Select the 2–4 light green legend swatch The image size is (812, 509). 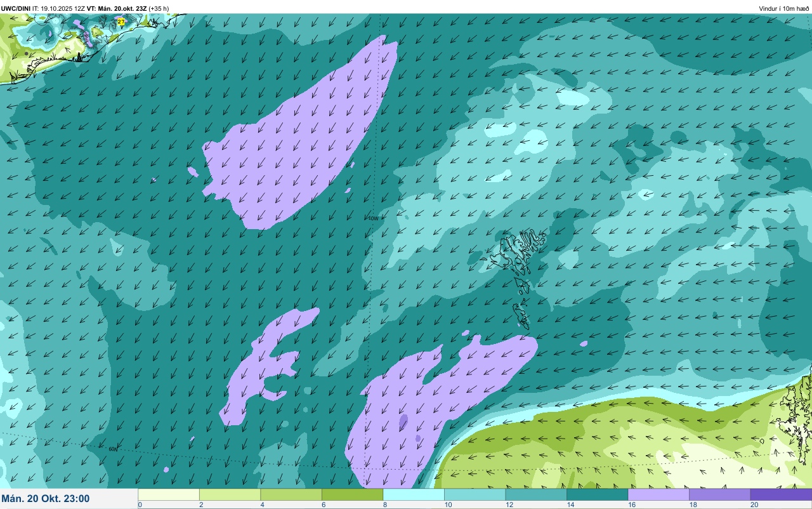point(230,494)
